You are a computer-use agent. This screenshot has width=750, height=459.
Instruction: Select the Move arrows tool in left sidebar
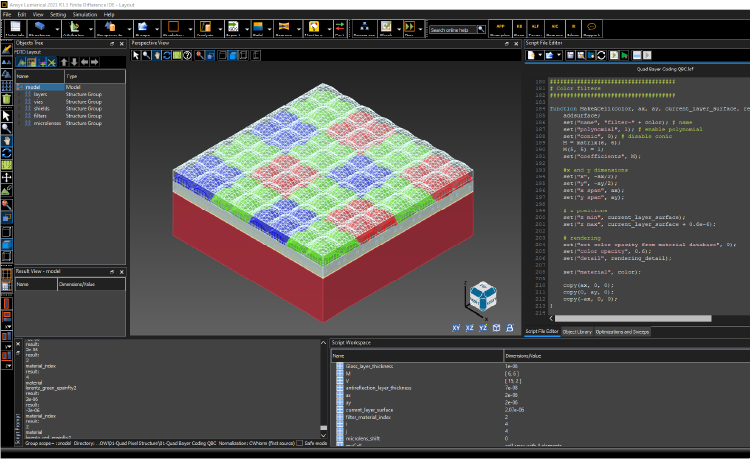[7, 177]
